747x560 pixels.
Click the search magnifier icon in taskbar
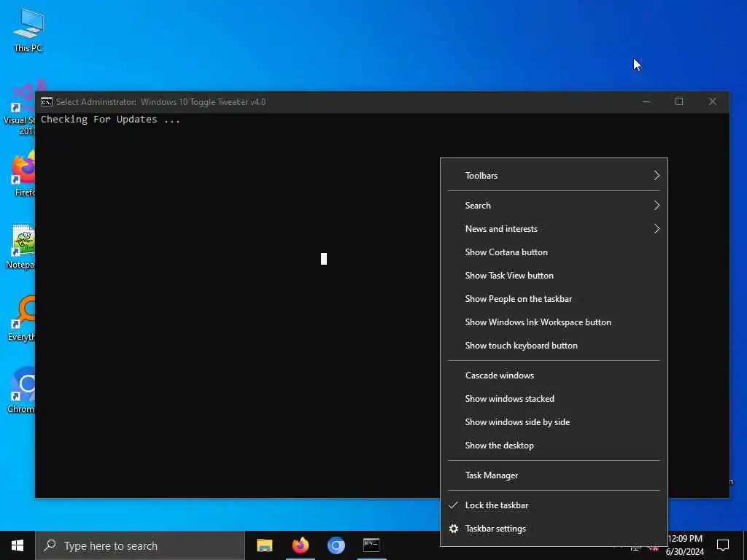pyautogui.click(x=50, y=545)
